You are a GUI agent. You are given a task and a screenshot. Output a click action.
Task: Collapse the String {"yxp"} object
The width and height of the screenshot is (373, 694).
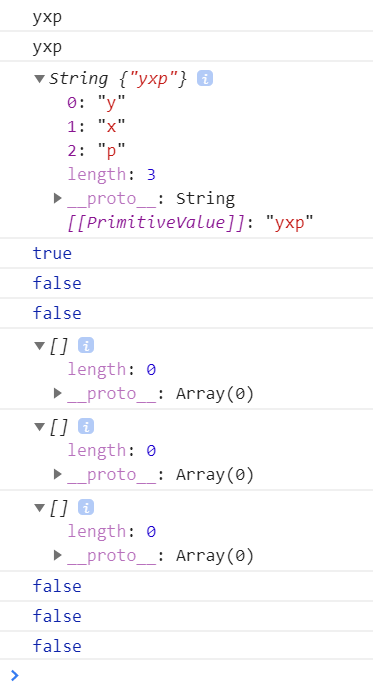[39, 79]
